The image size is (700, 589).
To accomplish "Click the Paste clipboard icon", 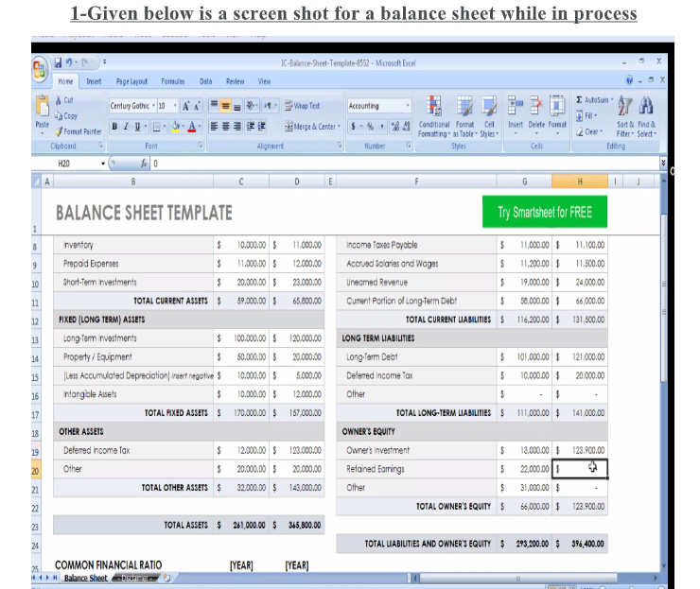I will point(43,106).
